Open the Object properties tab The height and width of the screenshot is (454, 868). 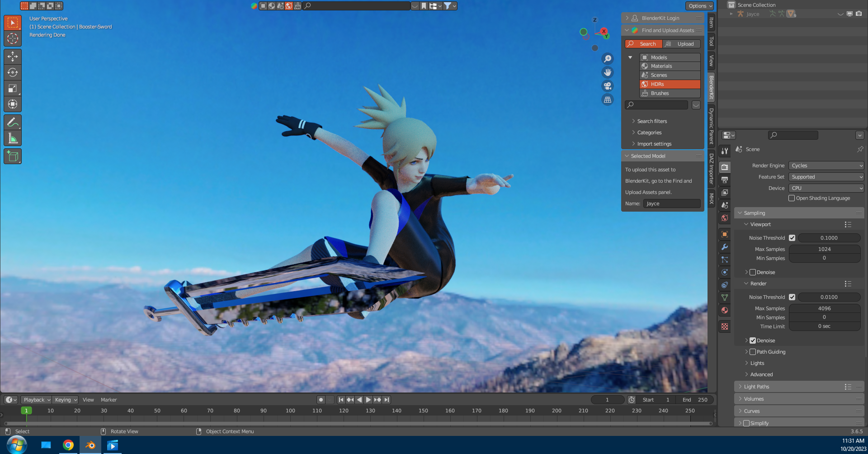725,234
